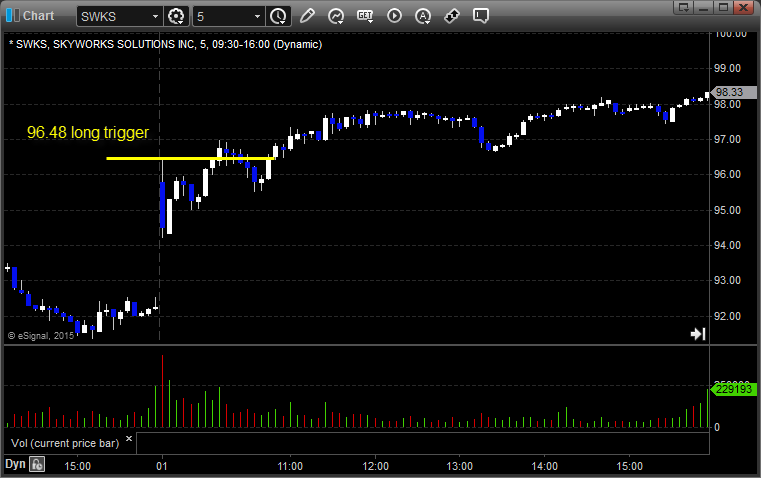
Task: Click the bar replay play button
Action: point(394,16)
